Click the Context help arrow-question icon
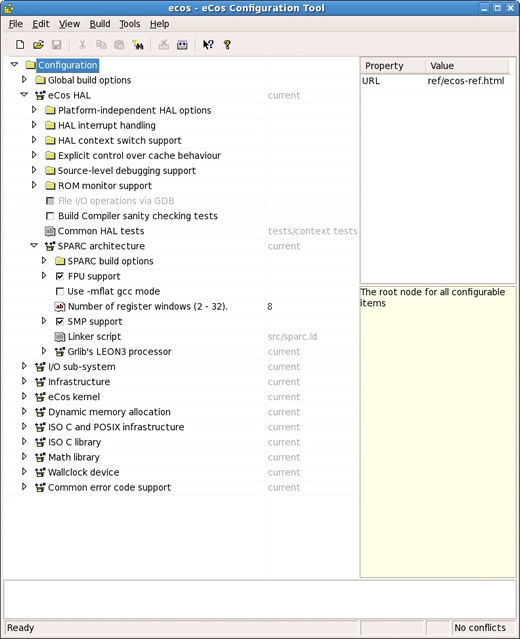Viewport: 520px width, 639px height. tap(208, 44)
